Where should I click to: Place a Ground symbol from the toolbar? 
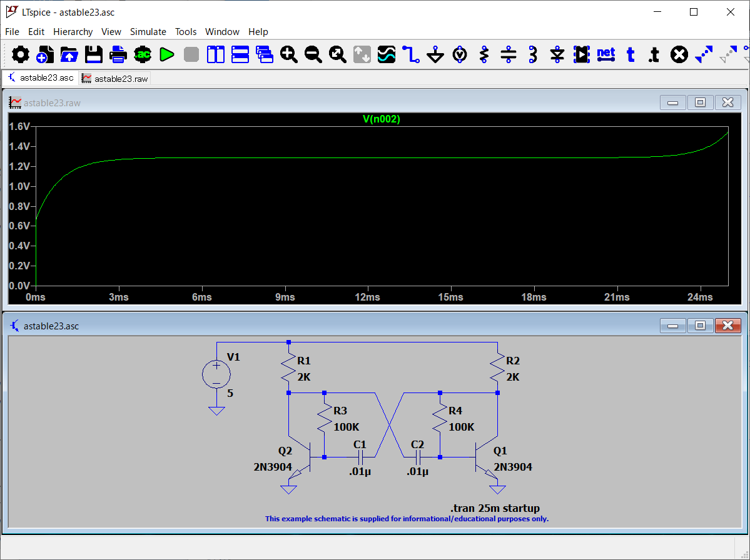coord(435,55)
